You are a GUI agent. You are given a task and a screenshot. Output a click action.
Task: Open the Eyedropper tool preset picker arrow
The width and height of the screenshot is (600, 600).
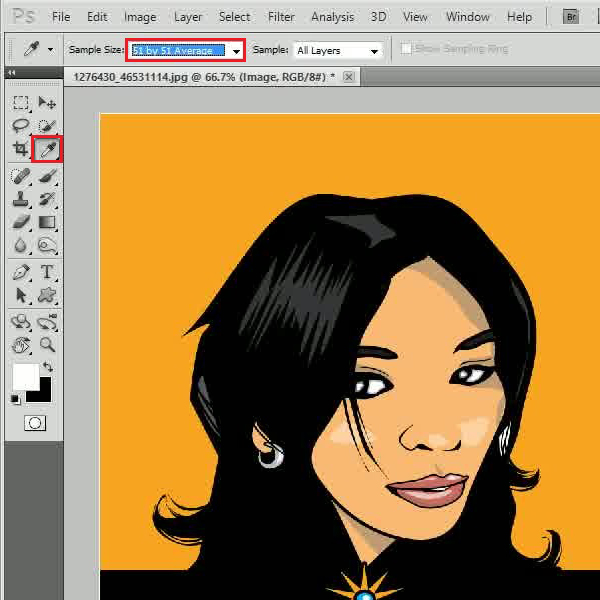click(x=51, y=50)
